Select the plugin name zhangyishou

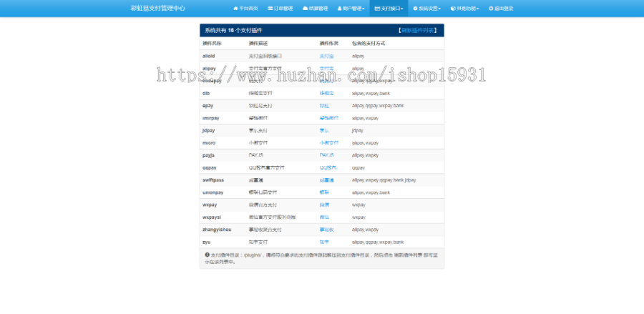point(217,230)
